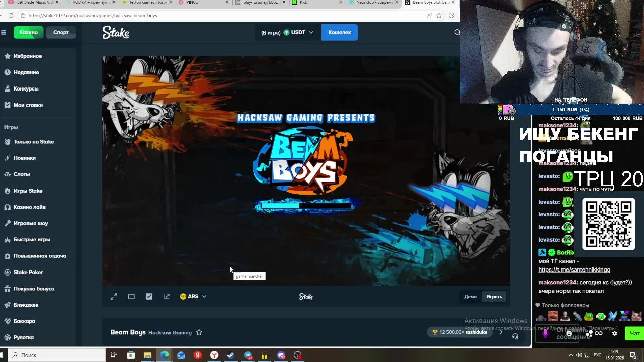Click the Windows Поиск search box

click(x=57, y=355)
